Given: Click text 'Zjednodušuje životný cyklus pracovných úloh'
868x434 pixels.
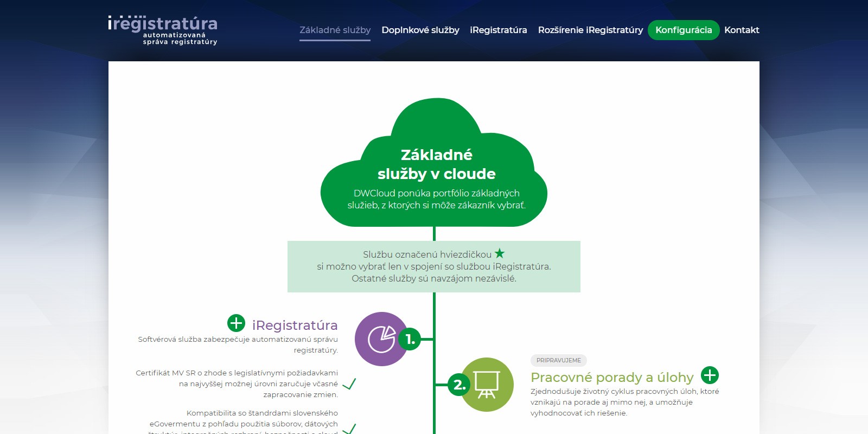Looking at the screenshot, I should [614, 391].
